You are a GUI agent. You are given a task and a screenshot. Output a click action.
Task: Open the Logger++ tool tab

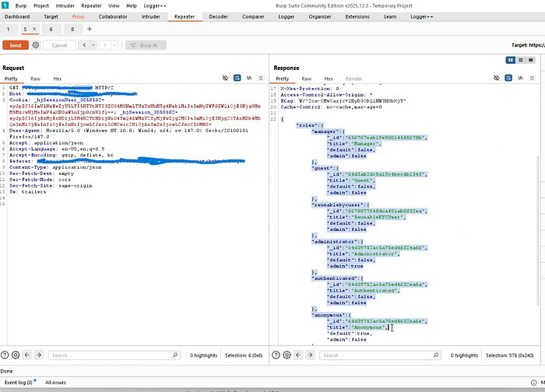422,16
